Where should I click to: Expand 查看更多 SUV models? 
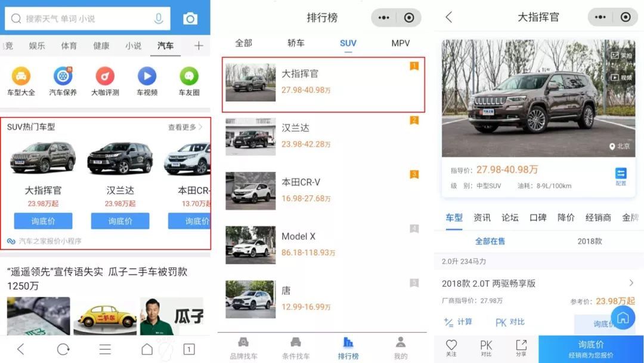tap(185, 127)
